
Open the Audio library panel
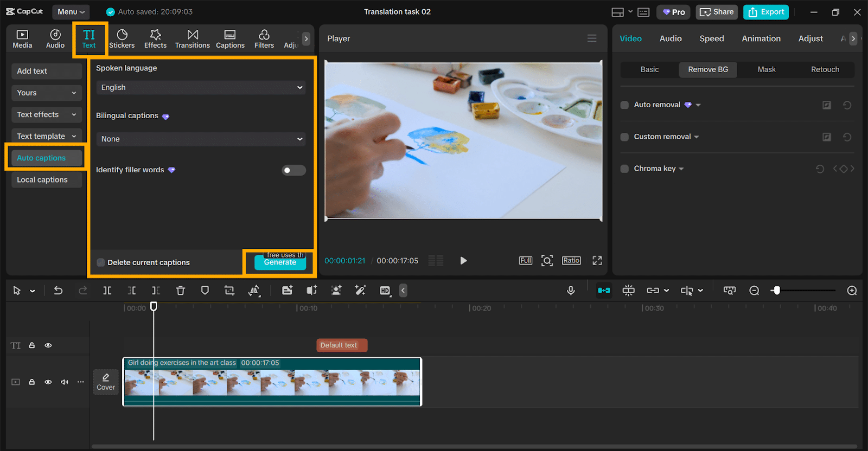coord(55,39)
